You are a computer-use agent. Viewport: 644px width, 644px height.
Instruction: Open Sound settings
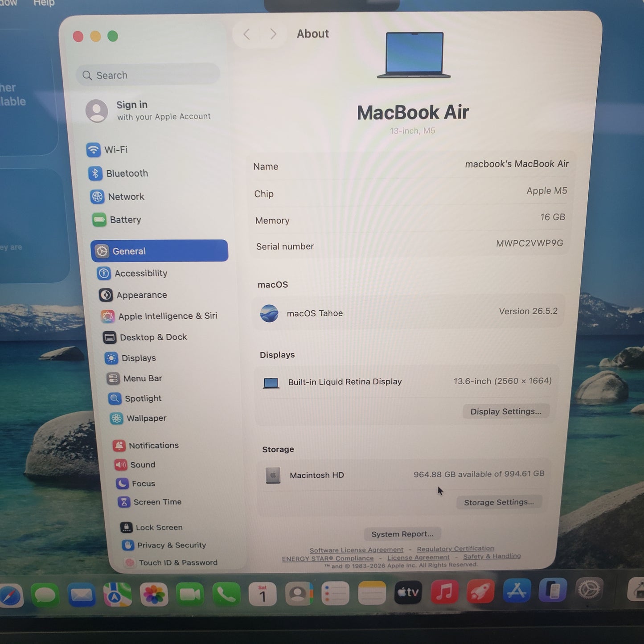[x=135, y=465]
